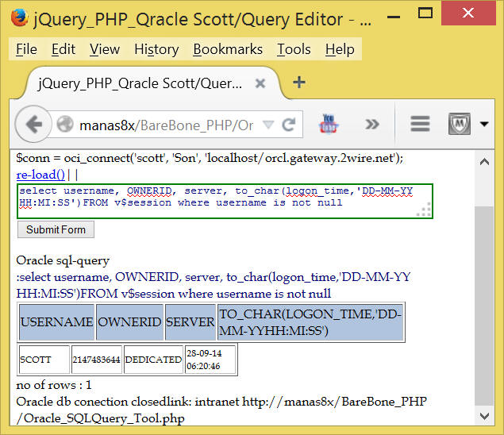Close the Firefox window

[468, 13]
